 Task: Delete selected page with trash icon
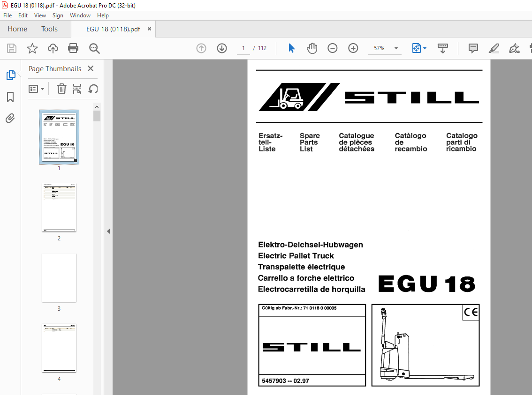point(61,89)
